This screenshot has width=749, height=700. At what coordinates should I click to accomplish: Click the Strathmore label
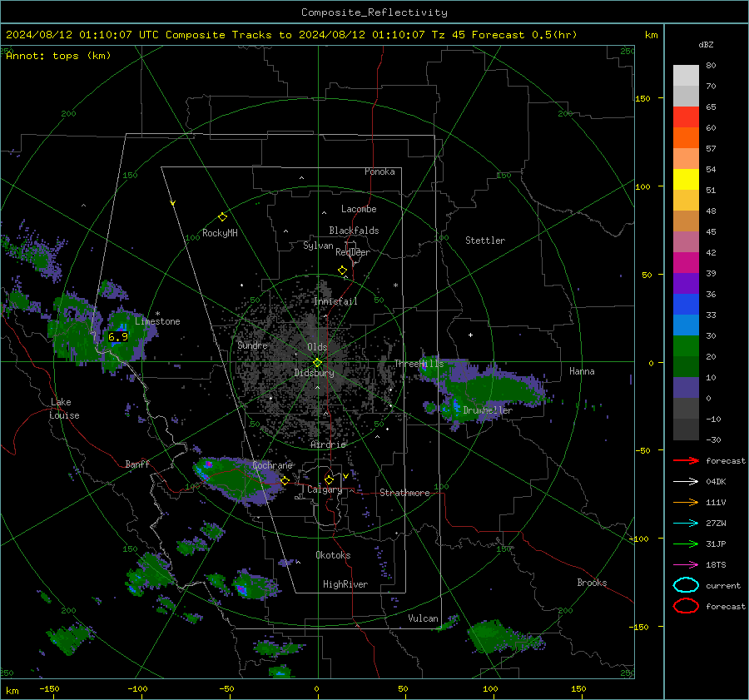click(x=404, y=493)
